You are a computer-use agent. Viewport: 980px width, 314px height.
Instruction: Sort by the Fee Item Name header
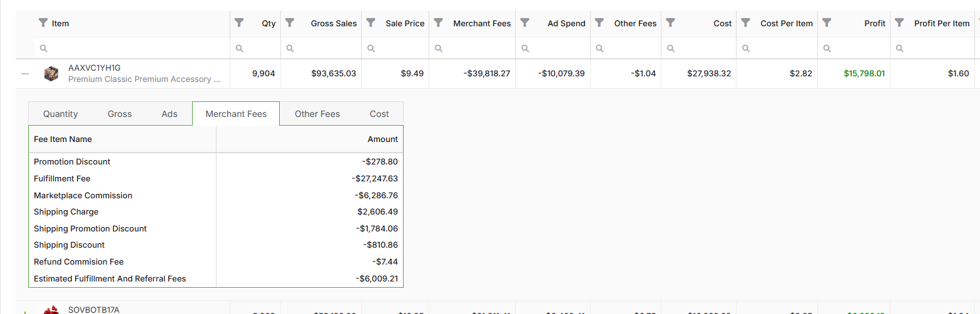(x=63, y=139)
